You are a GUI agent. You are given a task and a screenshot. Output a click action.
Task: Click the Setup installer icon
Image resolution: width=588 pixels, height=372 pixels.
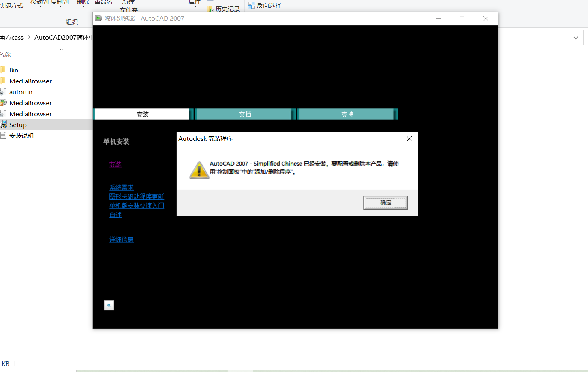(4, 125)
